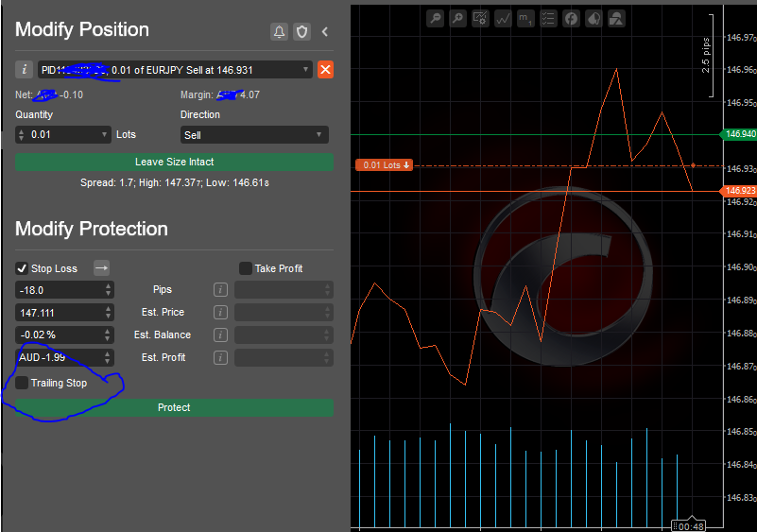This screenshot has width=757, height=532.
Task: Click the Leave Size Intact button
Action: tap(174, 162)
